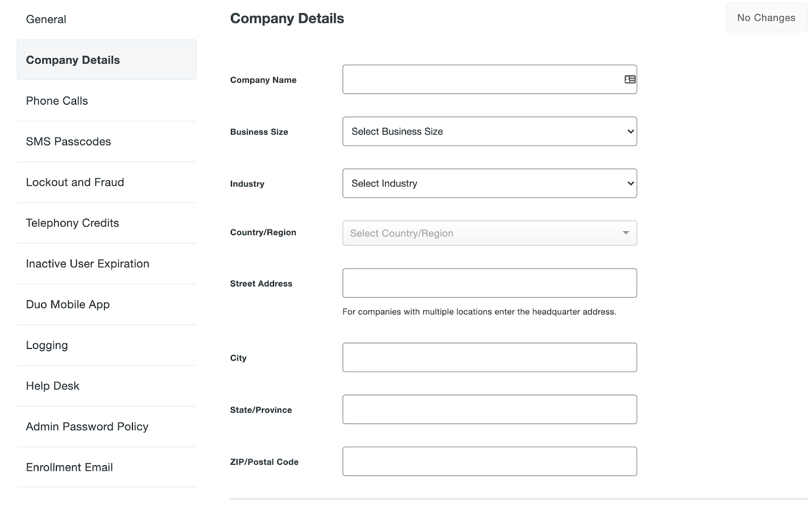Open SMS Passcodes settings
This screenshot has width=812, height=514.
pos(69,141)
